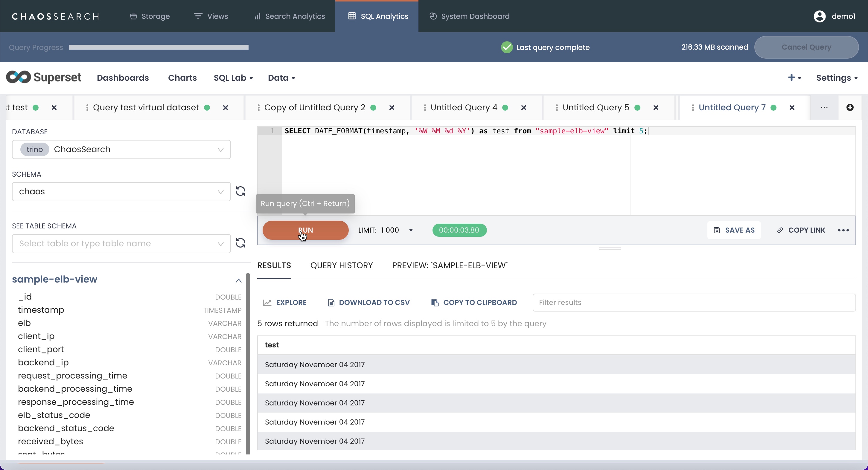Refresh the table list icon
The width and height of the screenshot is (868, 470).
(x=240, y=243)
